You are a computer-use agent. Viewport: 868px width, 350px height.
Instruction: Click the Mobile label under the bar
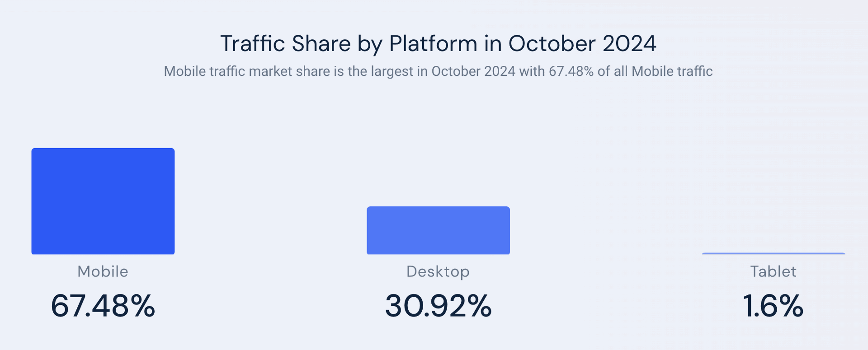[x=103, y=271]
